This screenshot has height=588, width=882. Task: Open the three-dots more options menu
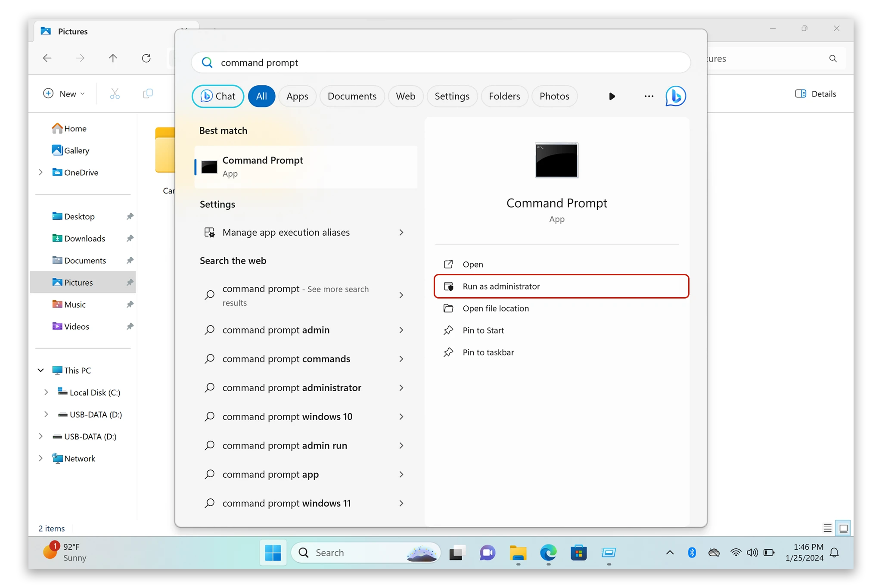[x=649, y=96]
